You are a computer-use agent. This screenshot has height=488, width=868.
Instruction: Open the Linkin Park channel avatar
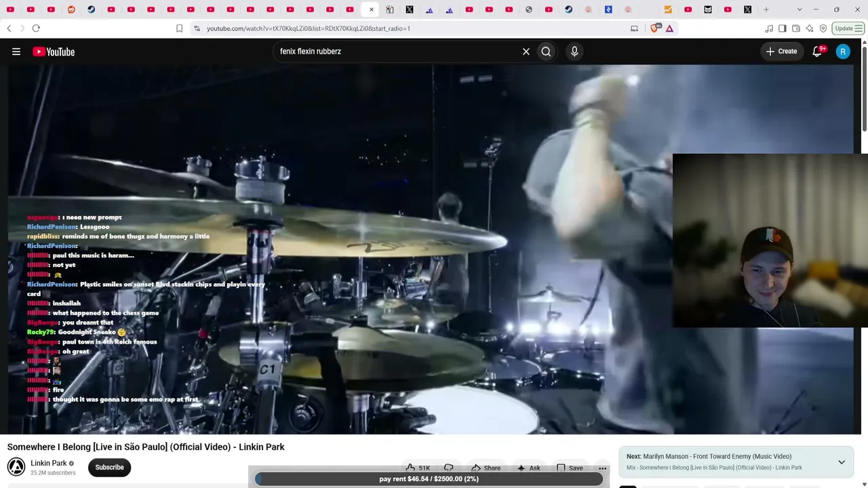tap(16, 467)
